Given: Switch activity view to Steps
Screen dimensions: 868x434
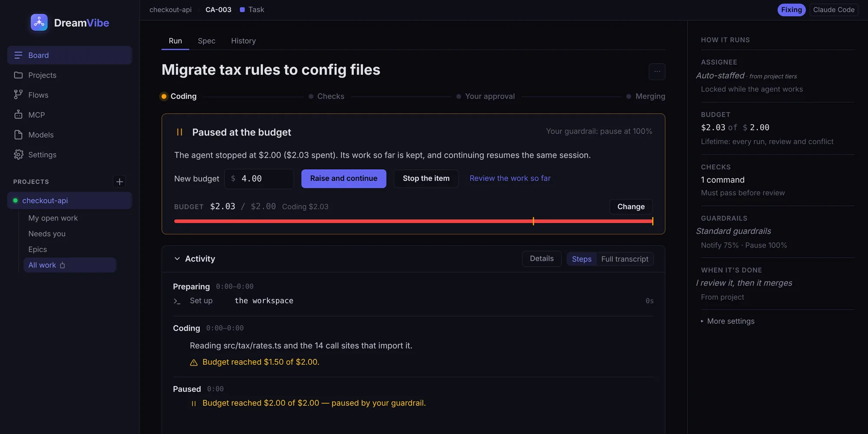Looking at the screenshot, I should pos(582,259).
